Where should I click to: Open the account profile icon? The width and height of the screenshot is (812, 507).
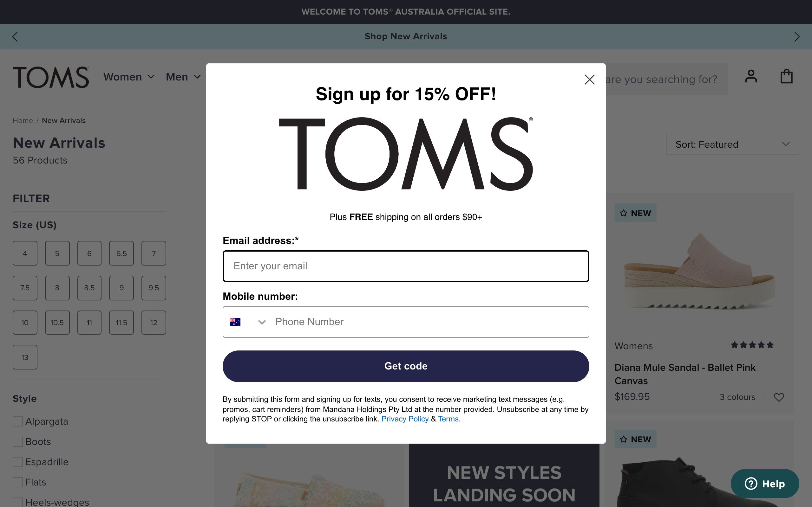click(750, 76)
